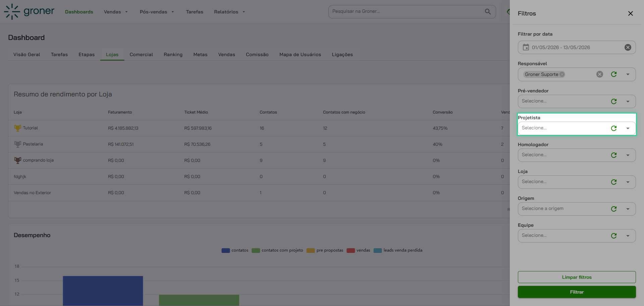Toggle contatos com projeto legend item
Viewport: 644px width, 306px height.
click(x=277, y=250)
